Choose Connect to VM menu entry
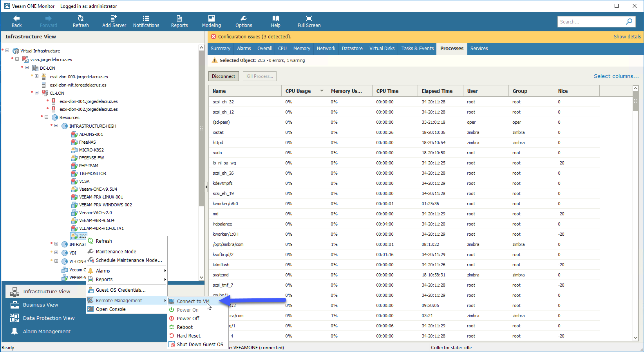This screenshot has height=352, width=644. [x=198, y=301]
